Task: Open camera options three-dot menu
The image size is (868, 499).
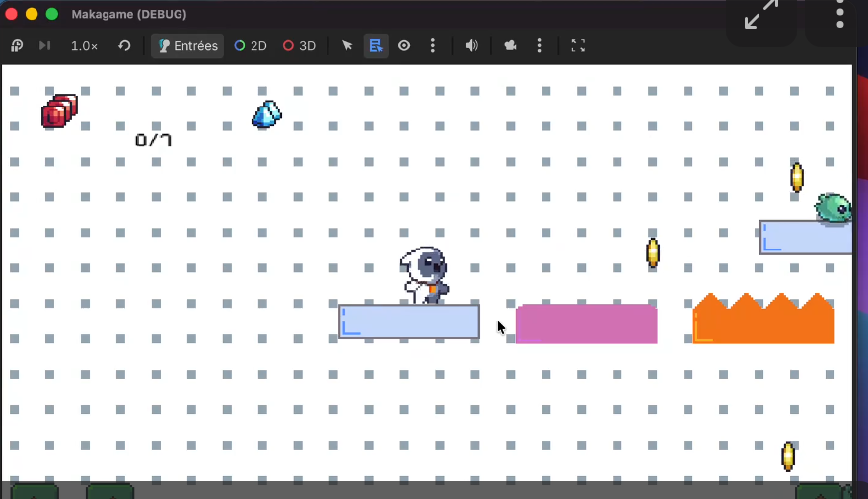Action: tap(540, 46)
